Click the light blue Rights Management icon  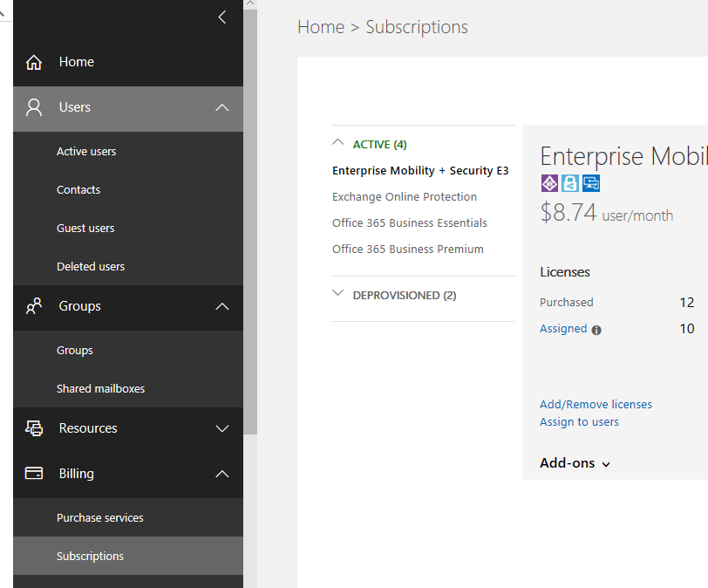coord(570,183)
